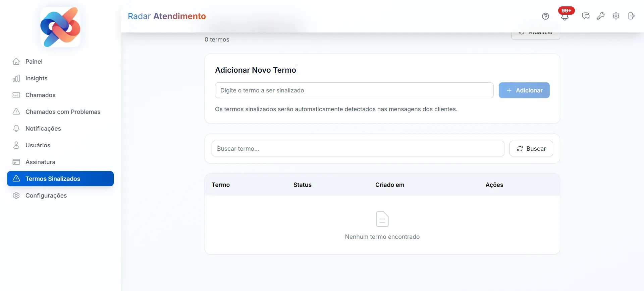Open Insights menu item
Screen dimensions: 644x291
[x=60, y=78]
